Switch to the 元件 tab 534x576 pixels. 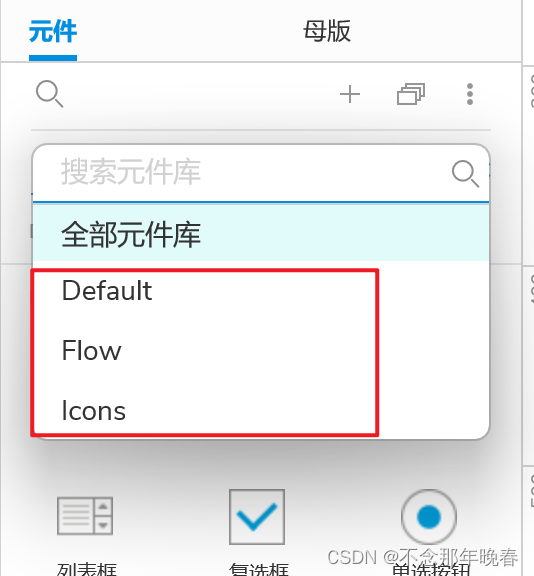point(53,31)
